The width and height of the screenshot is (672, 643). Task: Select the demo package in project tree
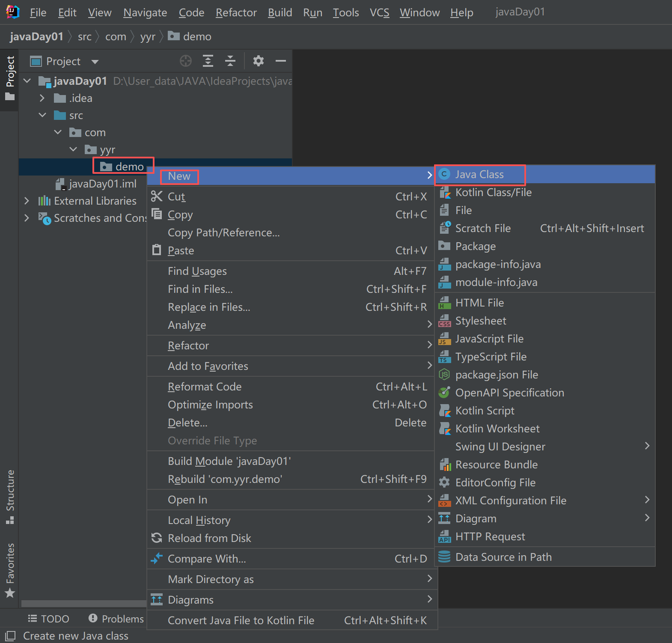[x=130, y=167]
